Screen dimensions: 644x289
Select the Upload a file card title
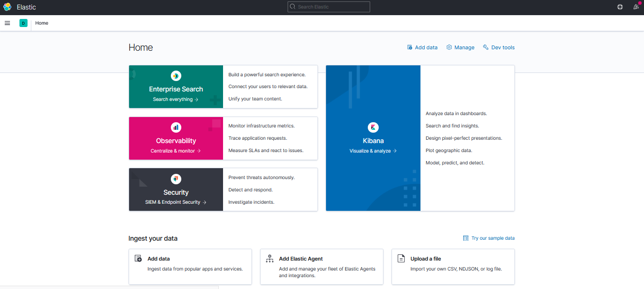coord(426,259)
